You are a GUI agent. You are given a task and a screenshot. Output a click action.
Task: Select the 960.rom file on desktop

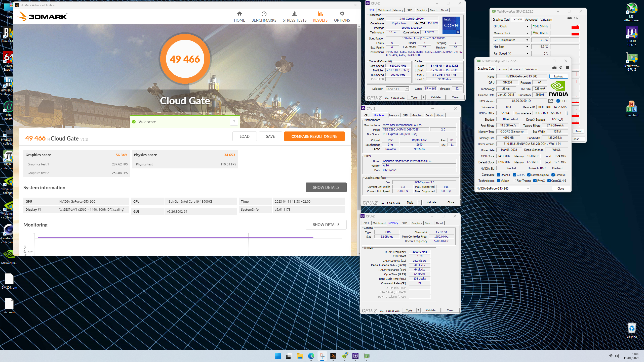point(9,306)
